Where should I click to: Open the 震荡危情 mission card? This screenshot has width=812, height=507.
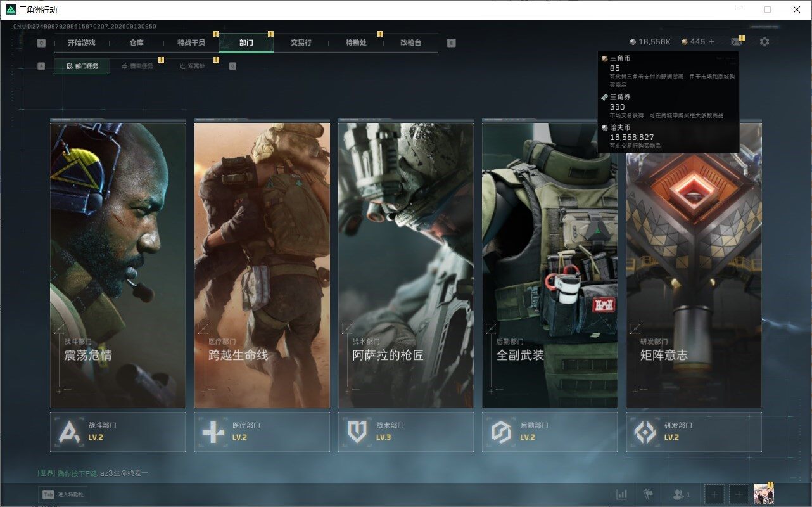tap(118, 265)
